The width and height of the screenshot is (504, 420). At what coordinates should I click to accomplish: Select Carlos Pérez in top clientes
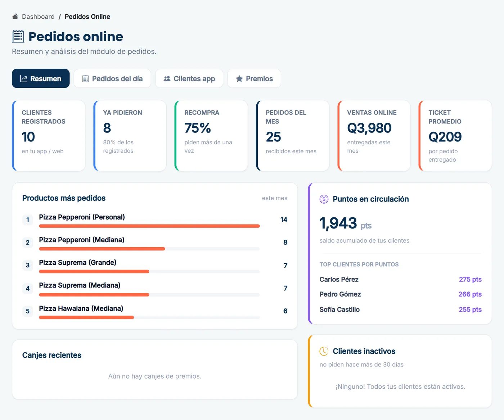tap(339, 279)
